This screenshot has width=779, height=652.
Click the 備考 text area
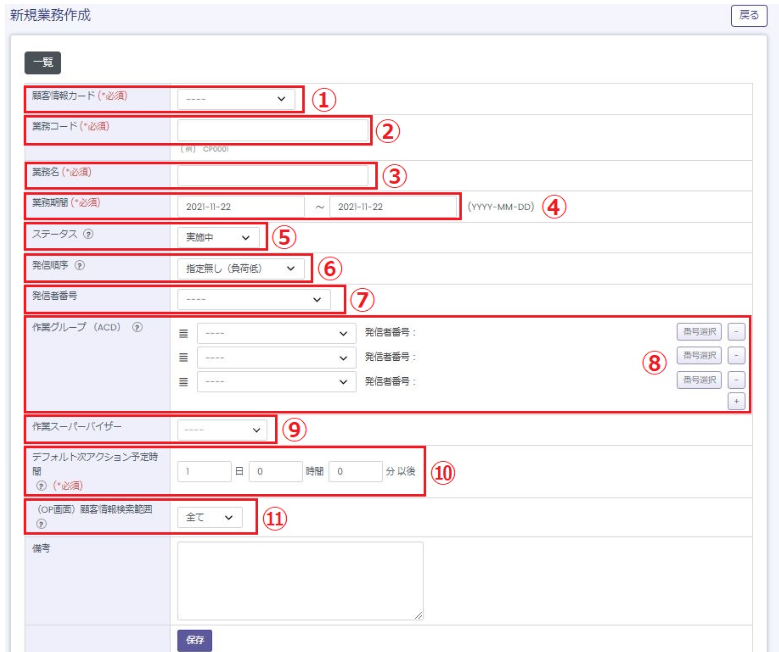300,581
